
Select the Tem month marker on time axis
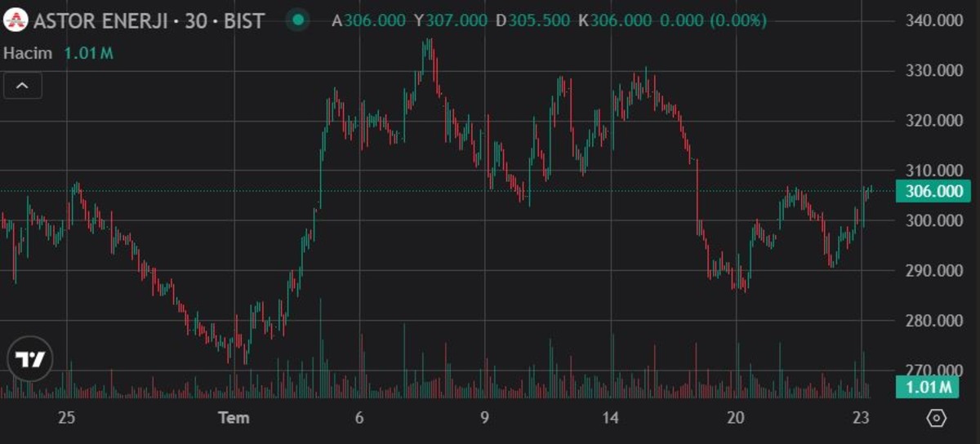coord(234,418)
